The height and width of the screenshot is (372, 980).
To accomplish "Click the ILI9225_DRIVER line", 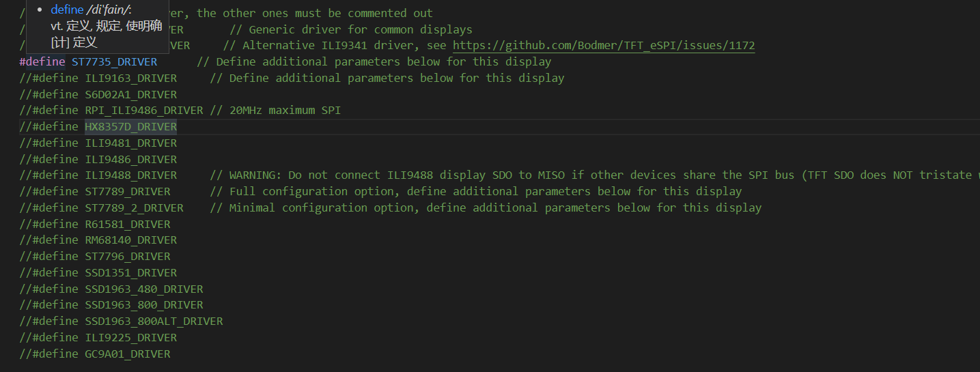I will pos(130,338).
